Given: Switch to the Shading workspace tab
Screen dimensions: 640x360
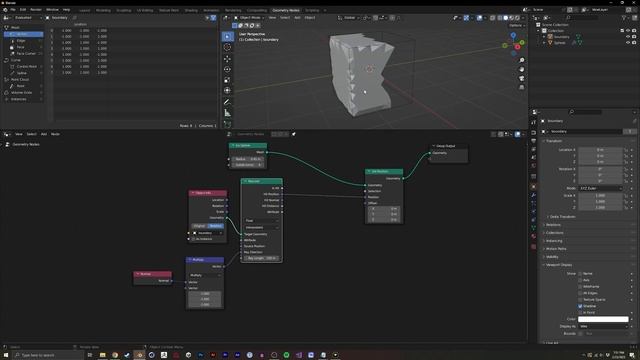Looking at the screenshot, I should 191,10.
